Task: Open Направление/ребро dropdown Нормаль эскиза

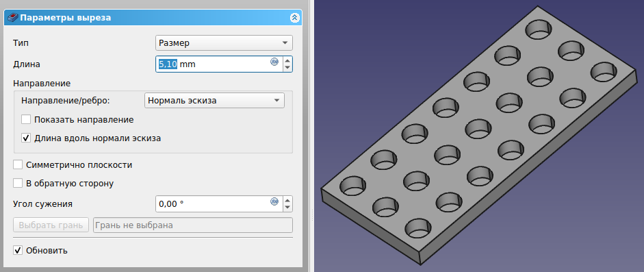Action: (214, 100)
